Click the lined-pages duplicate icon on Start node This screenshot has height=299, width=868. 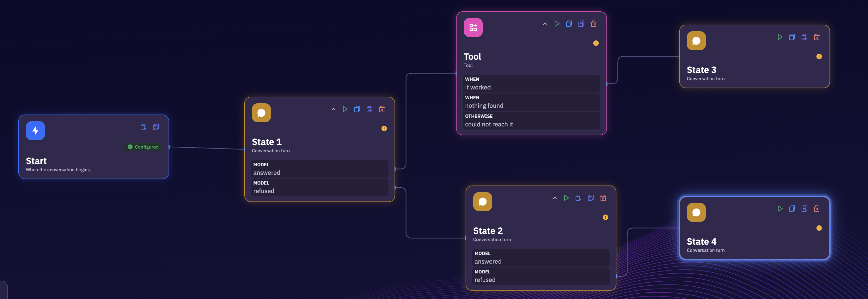tap(156, 127)
